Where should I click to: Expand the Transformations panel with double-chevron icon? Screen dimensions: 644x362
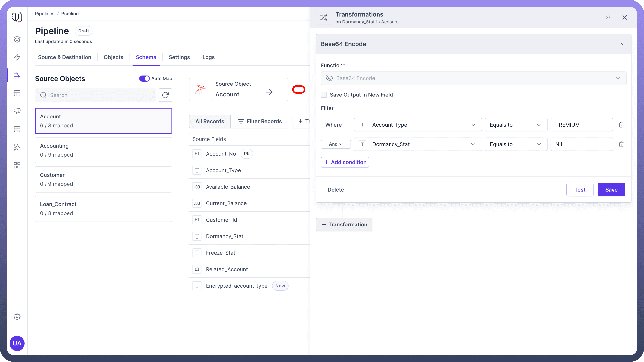[x=608, y=17]
